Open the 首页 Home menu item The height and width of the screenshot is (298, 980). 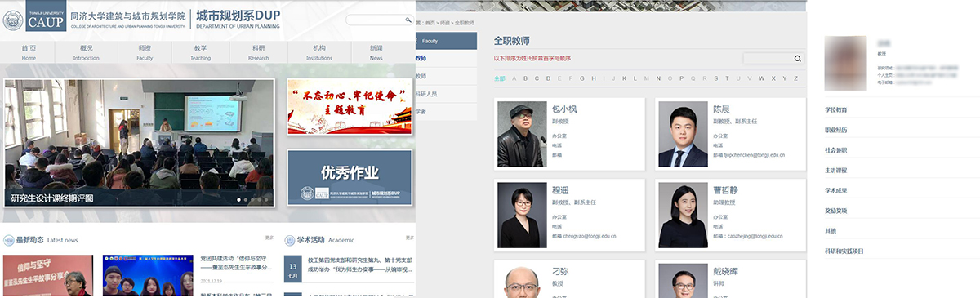coord(29,52)
